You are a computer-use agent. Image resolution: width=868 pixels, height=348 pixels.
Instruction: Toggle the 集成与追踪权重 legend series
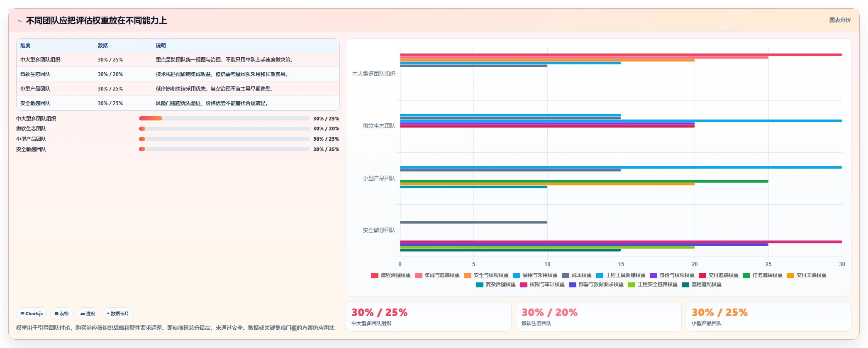[x=437, y=275]
